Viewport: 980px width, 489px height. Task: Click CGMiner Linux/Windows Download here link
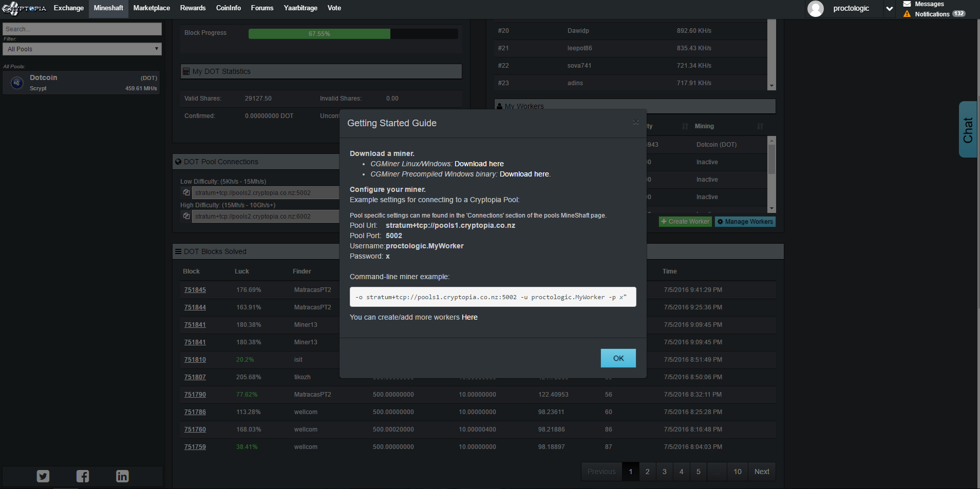(x=479, y=164)
